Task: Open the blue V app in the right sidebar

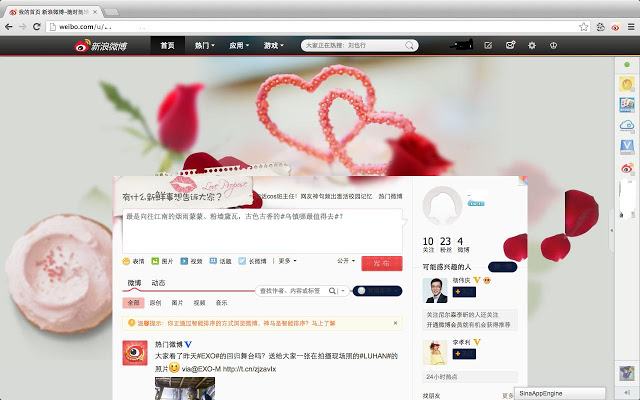Action: (x=627, y=147)
